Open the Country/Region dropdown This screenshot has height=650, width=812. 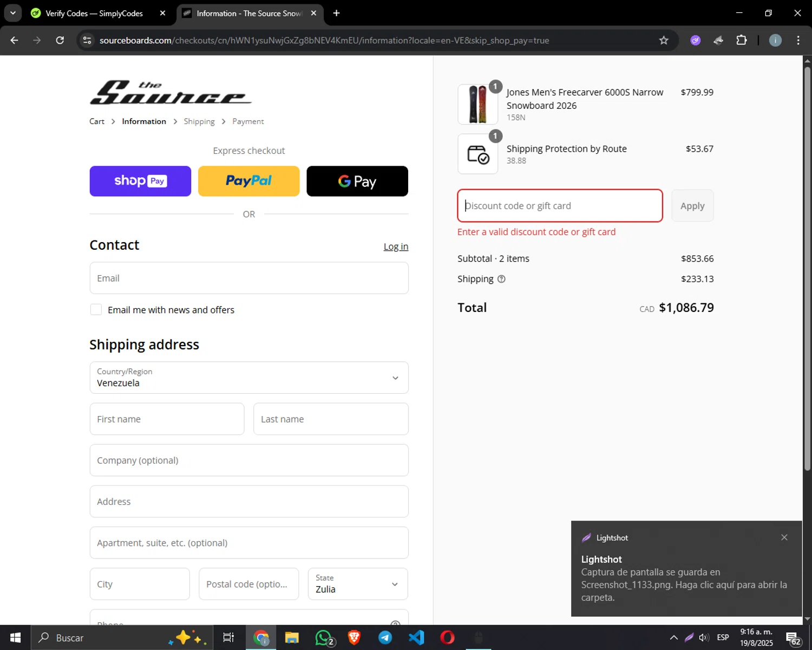[249, 378]
